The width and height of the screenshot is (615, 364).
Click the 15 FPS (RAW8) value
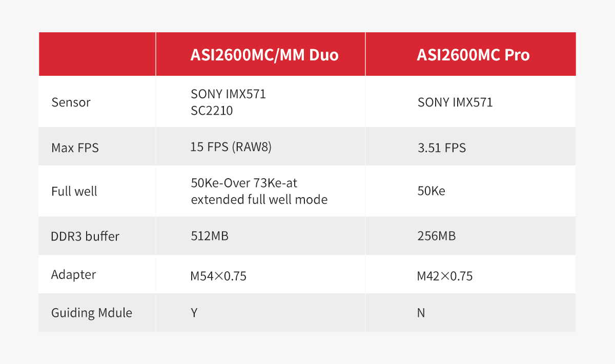(231, 147)
